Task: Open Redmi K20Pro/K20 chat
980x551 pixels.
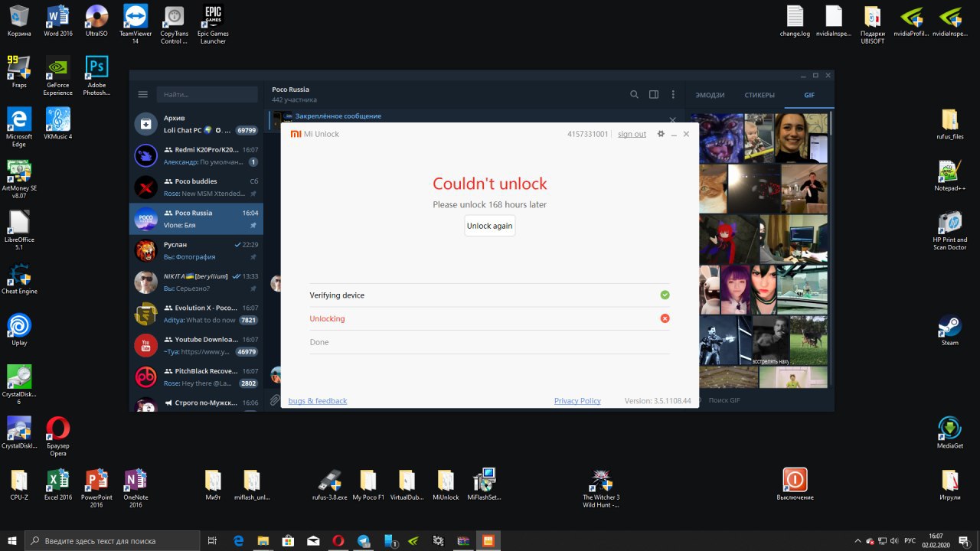Action: [x=197, y=155]
